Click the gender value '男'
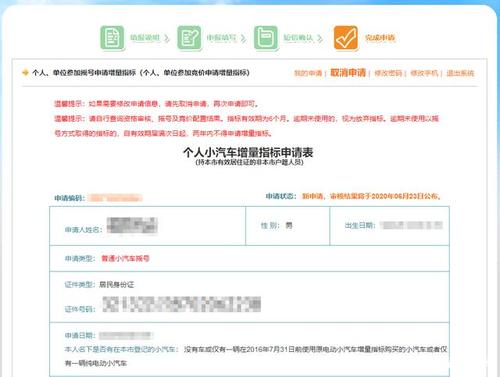The width and height of the screenshot is (500, 377). [x=289, y=226]
